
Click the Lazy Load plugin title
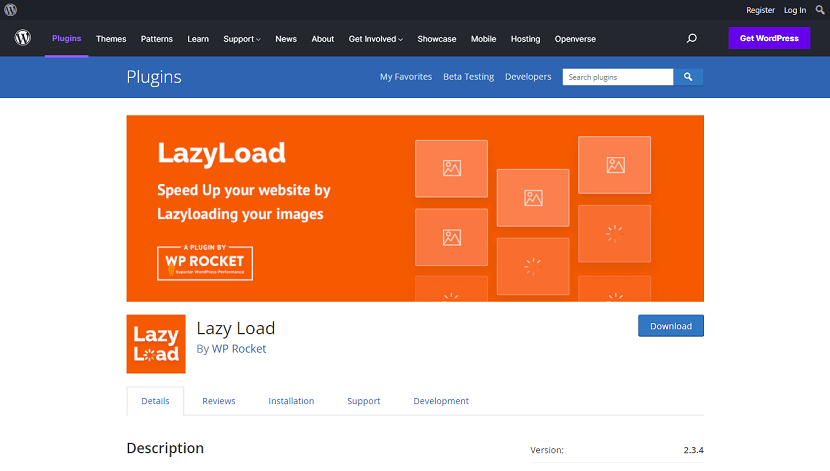click(236, 328)
